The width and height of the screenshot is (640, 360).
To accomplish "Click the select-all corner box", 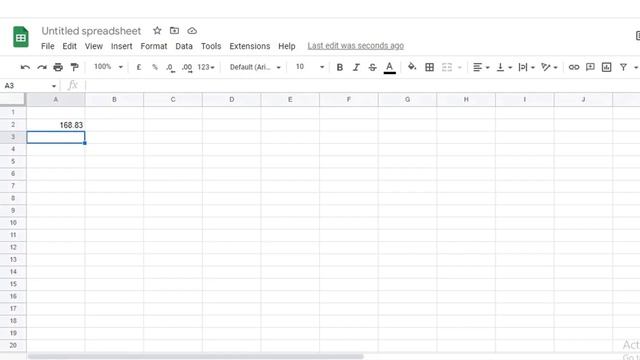I will pyautogui.click(x=13, y=100).
